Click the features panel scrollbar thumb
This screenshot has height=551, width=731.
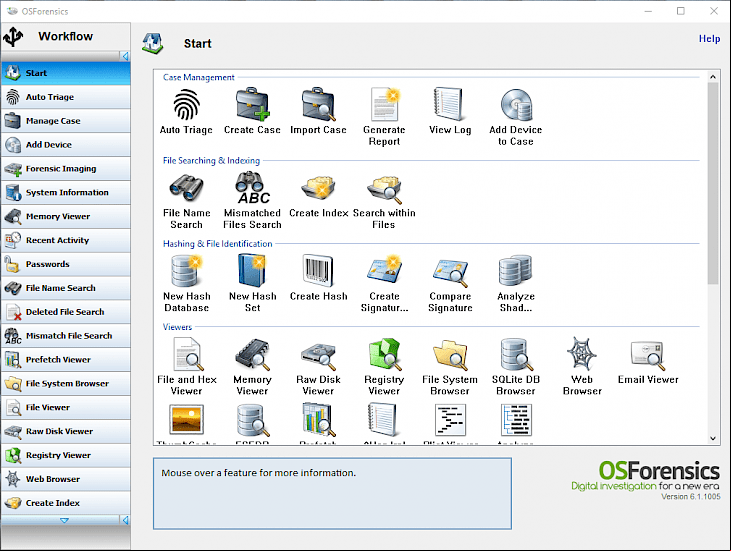tap(713, 183)
